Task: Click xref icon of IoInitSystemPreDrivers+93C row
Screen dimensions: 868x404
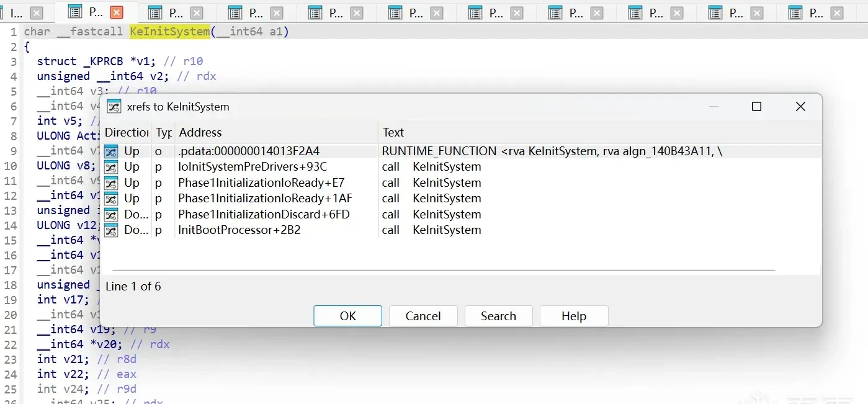Action: (x=111, y=167)
